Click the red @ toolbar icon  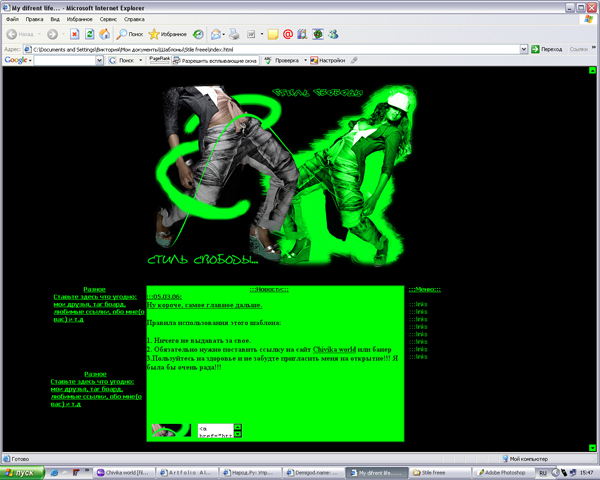pos(288,34)
